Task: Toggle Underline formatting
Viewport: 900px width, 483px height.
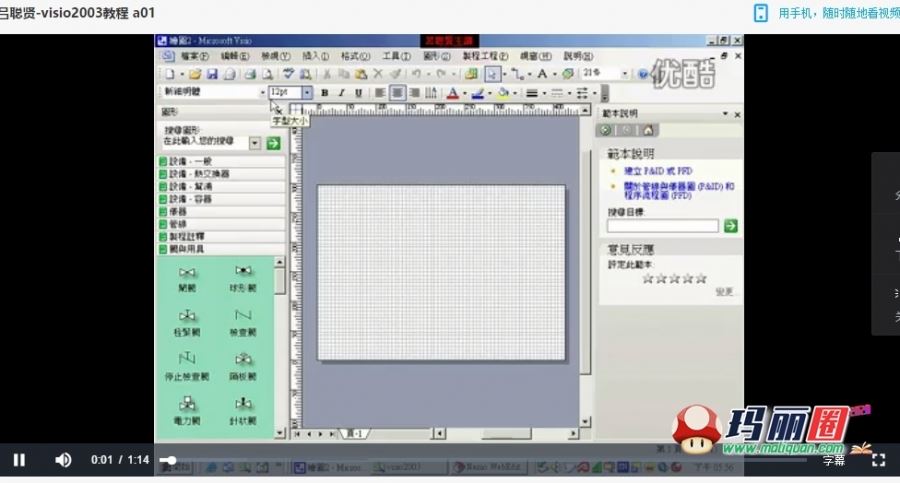Action: coord(358,93)
